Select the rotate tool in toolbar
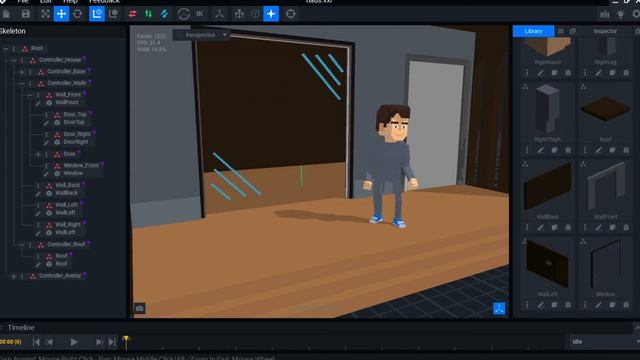 [x=78, y=14]
